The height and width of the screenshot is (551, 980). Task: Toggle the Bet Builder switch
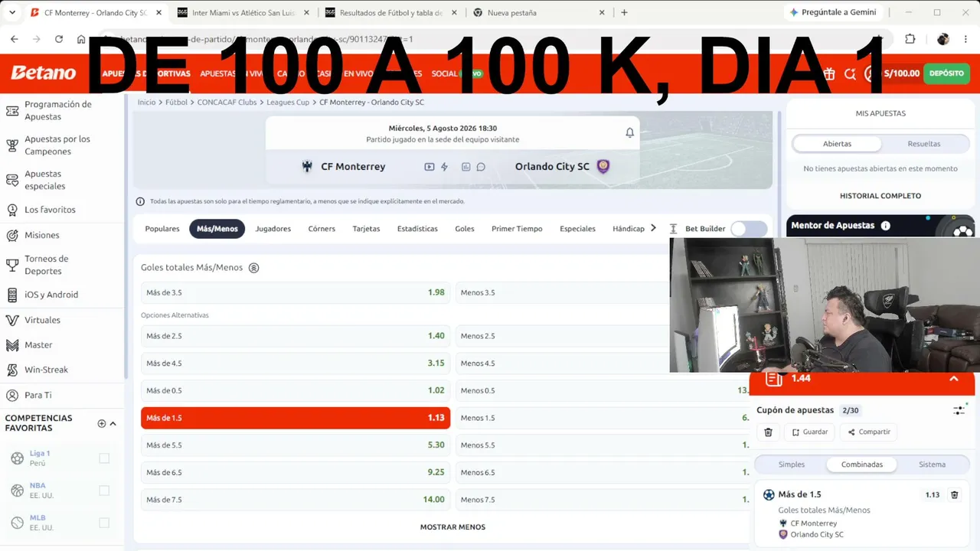[749, 229]
